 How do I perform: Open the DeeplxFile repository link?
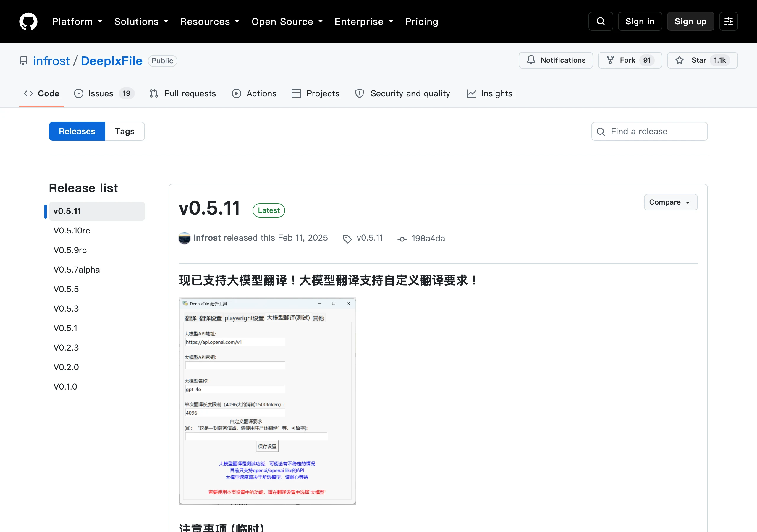[111, 61]
